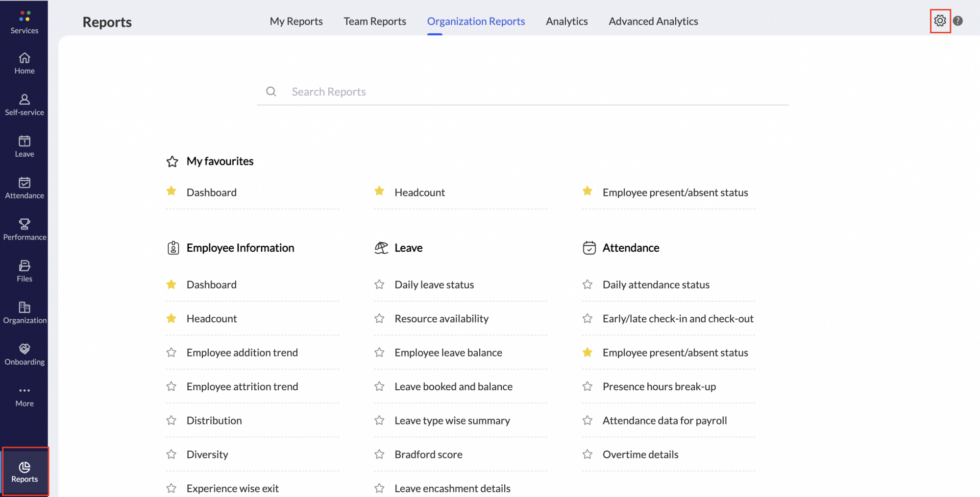Star the Leave booked and balance report
This screenshot has width=980, height=497.
click(x=379, y=386)
